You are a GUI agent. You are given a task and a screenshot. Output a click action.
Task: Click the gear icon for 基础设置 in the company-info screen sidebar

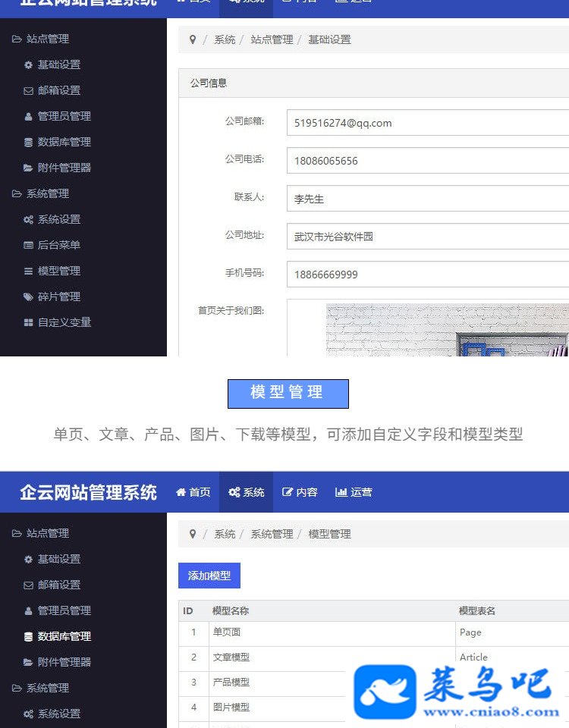28,65
